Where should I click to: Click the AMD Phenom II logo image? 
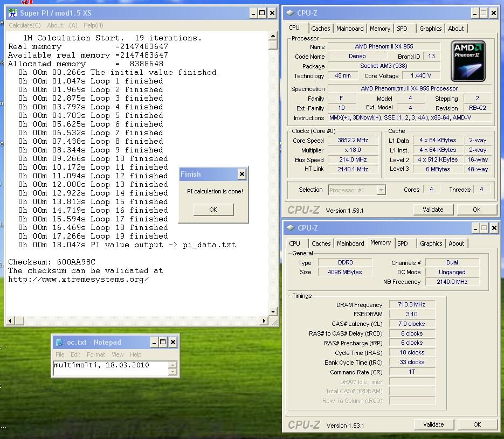pos(468,61)
